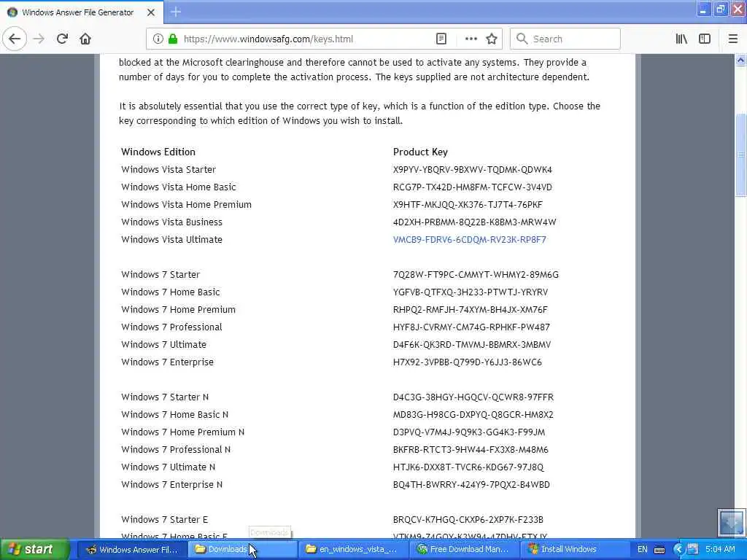This screenshot has height=560, width=747.
Task: Click the Windows 7 Enterprise N edition label
Action: pyautogui.click(x=171, y=485)
